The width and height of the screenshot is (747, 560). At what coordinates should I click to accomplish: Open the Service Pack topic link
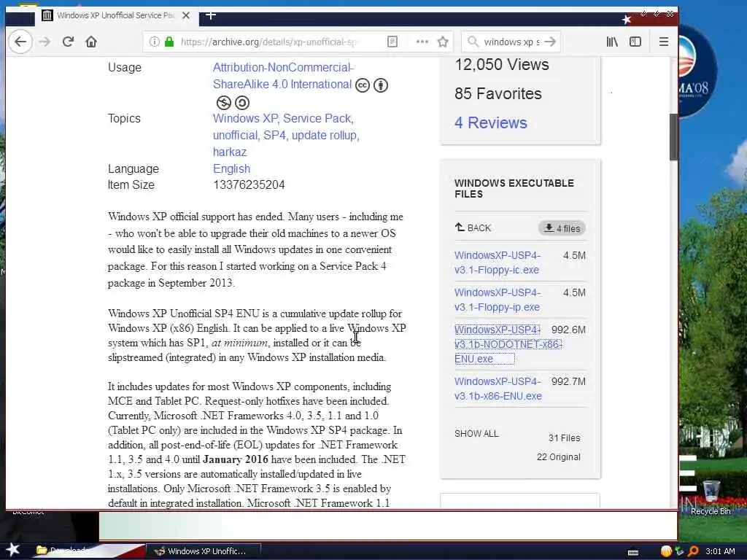[318, 118]
